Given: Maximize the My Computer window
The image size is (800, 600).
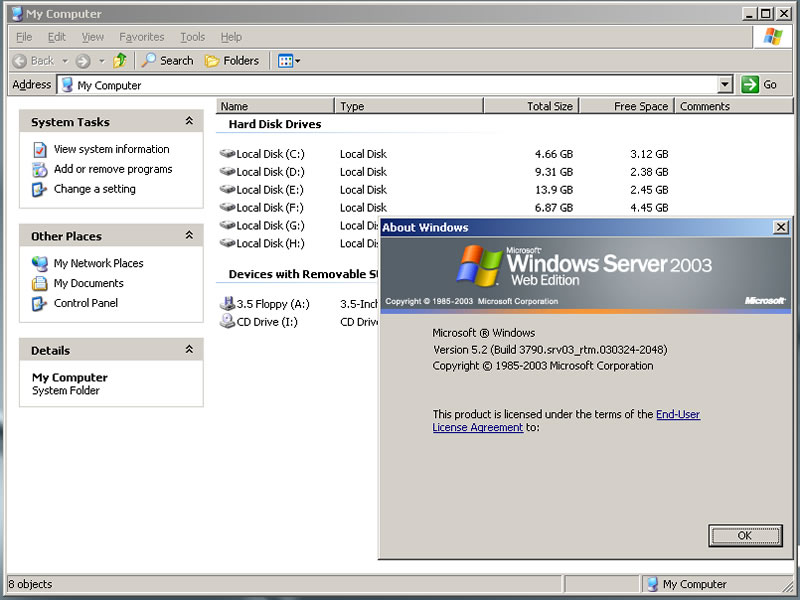Looking at the screenshot, I should 765,13.
